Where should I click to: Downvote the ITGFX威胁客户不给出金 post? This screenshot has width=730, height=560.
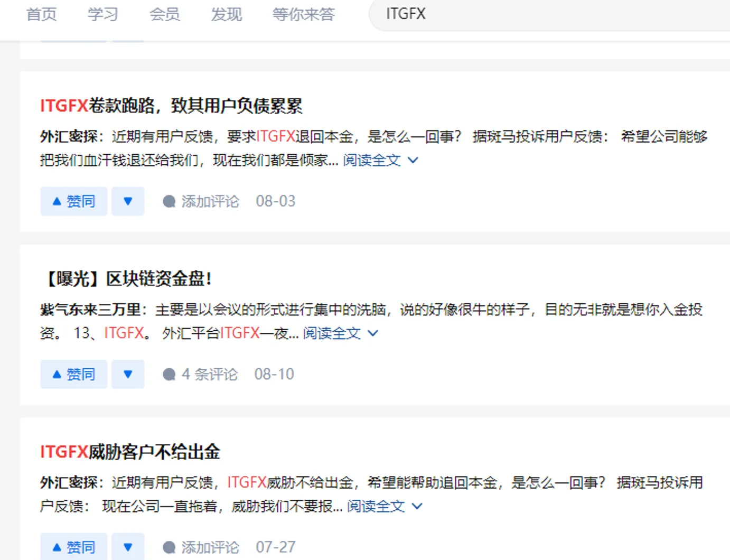(128, 547)
